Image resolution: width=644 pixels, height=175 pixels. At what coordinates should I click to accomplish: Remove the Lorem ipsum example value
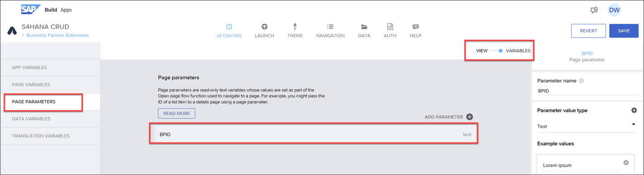[626, 162]
